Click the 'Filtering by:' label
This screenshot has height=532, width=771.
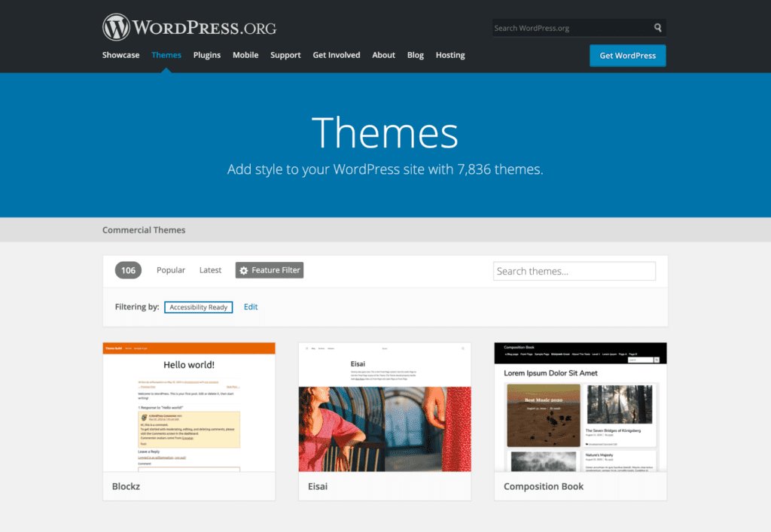tap(137, 307)
